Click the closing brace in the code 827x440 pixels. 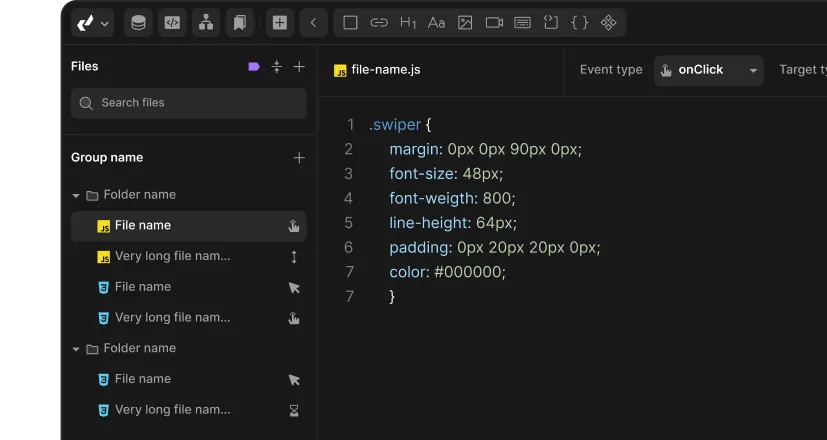392,296
